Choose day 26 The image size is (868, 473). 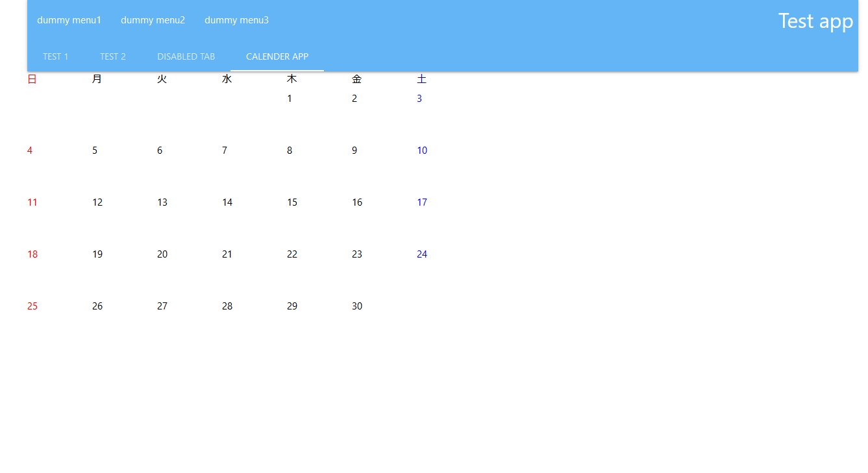click(97, 306)
